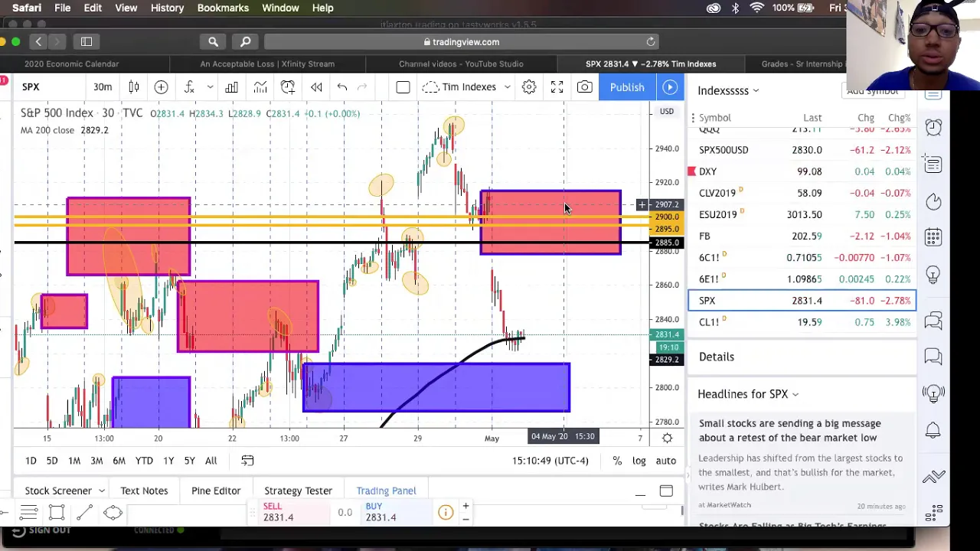Set chart range to YTD

144,461
